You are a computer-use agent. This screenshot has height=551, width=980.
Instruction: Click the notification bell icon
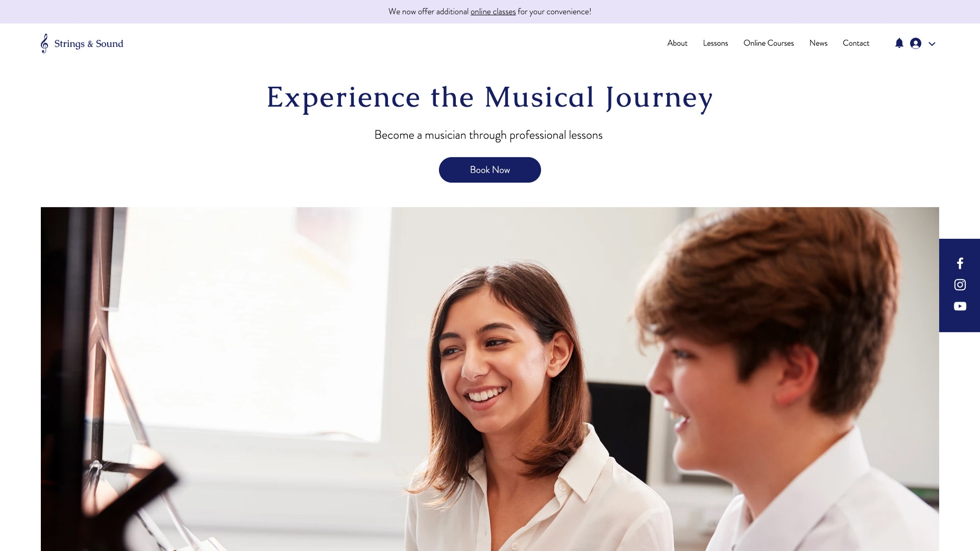point(899,43)
